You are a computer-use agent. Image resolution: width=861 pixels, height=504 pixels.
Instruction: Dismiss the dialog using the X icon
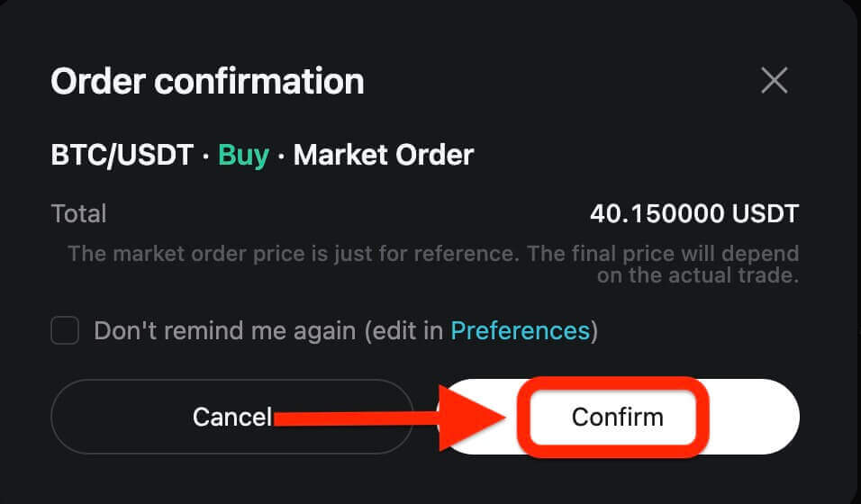[774, 81]
